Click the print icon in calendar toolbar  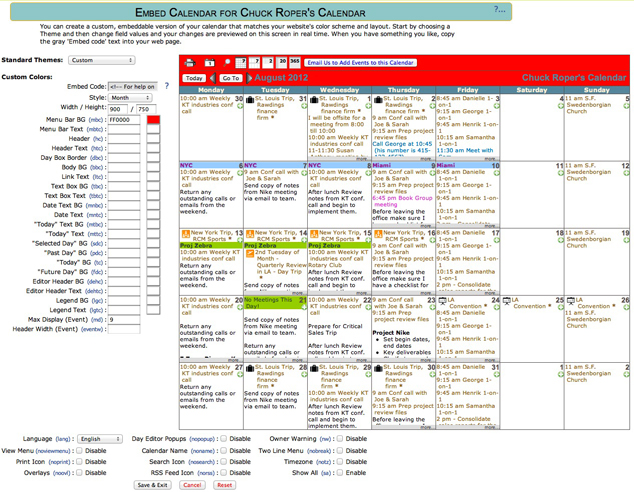point(190,62)
